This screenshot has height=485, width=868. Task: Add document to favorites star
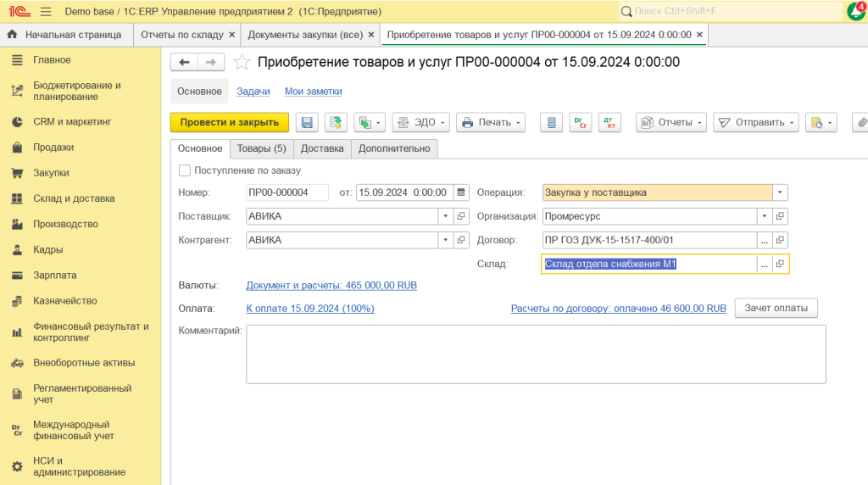pyautogui.click(x=242, y=62)
